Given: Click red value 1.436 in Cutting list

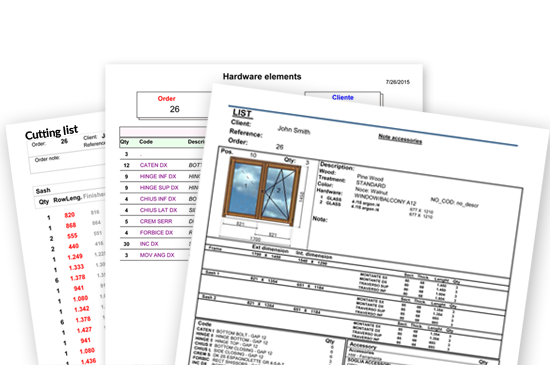Looking at the screenshot, I should coord(88,361).
